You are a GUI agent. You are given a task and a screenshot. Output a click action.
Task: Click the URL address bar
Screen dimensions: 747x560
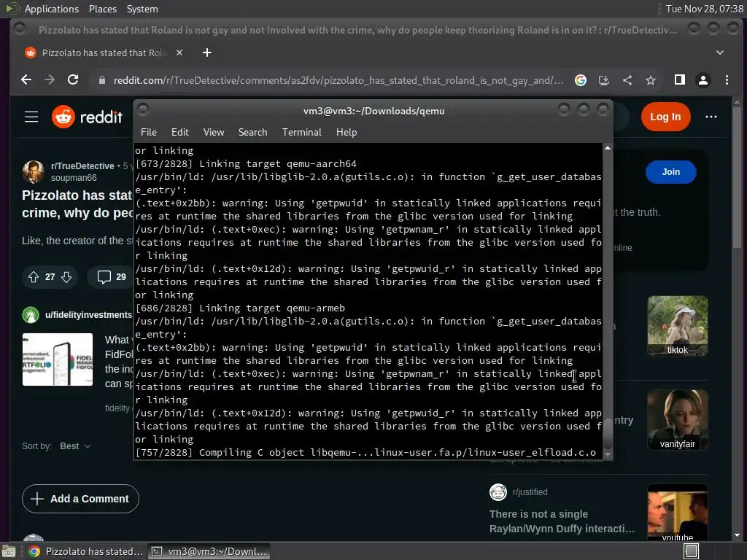point(338,80)
